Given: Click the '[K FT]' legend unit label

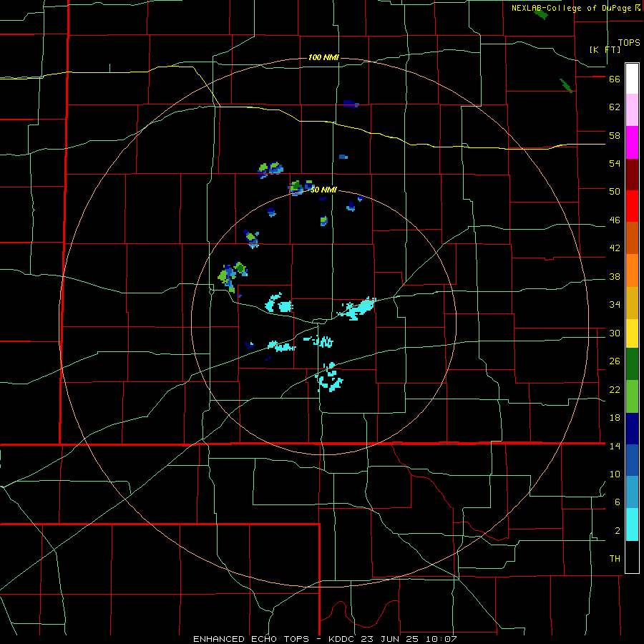Looking at the screenshot, I should click(605, 49).
